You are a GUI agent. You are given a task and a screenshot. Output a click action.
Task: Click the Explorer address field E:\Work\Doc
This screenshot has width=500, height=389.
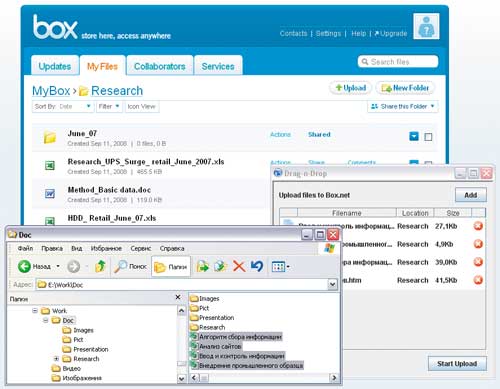[182, 284]
